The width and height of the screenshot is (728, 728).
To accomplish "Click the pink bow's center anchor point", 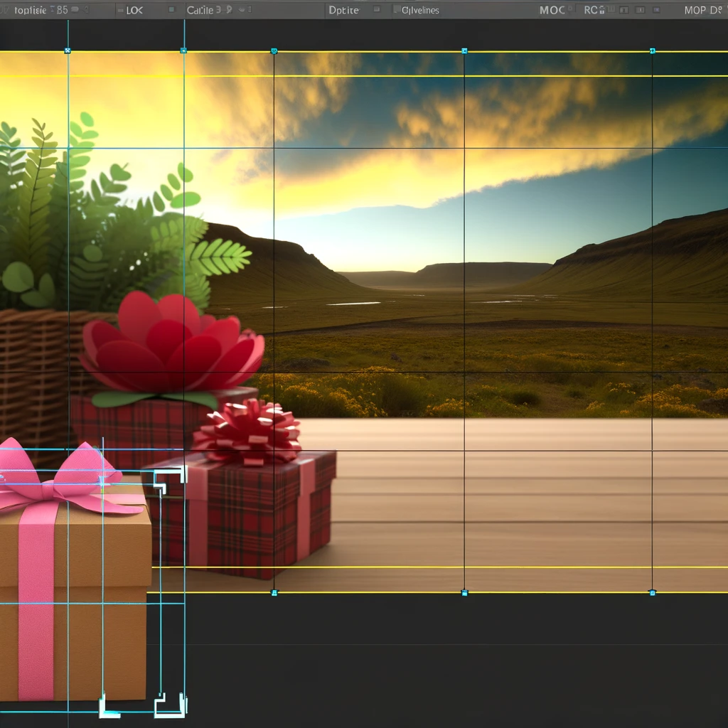I will 102,483.
